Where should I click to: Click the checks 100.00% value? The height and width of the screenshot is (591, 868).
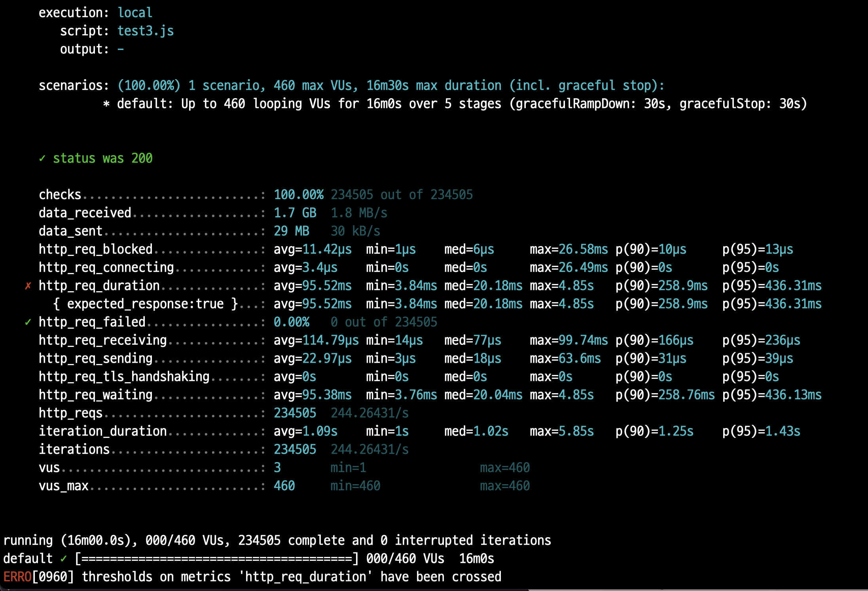click(299, 195)
